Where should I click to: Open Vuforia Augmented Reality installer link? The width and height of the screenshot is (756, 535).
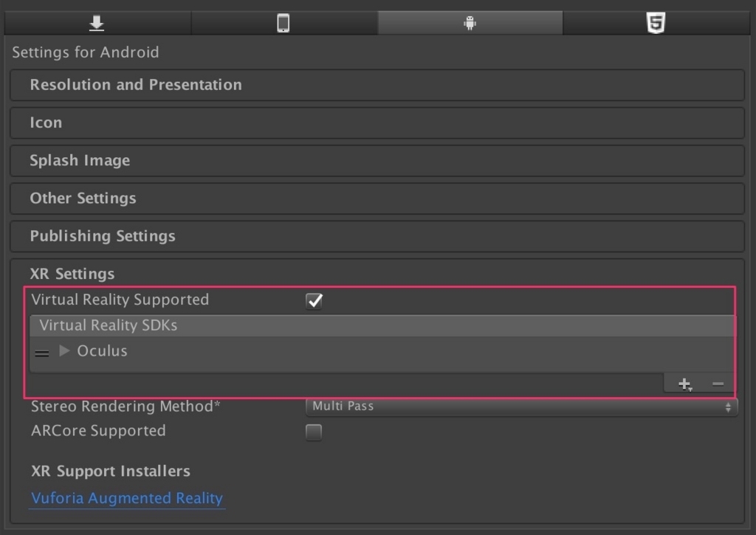coord(127,498)
